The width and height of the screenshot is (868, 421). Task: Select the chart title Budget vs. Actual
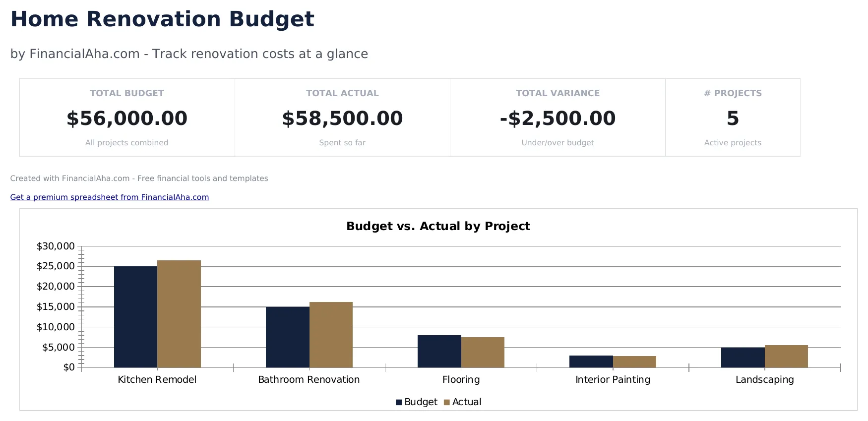pos(438,226)
